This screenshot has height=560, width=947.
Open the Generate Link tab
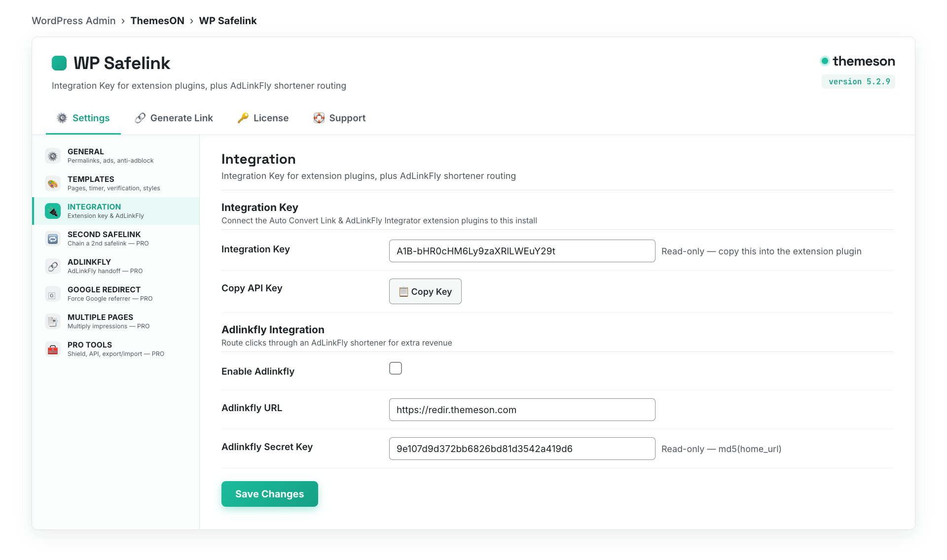[x=174, y=118]
